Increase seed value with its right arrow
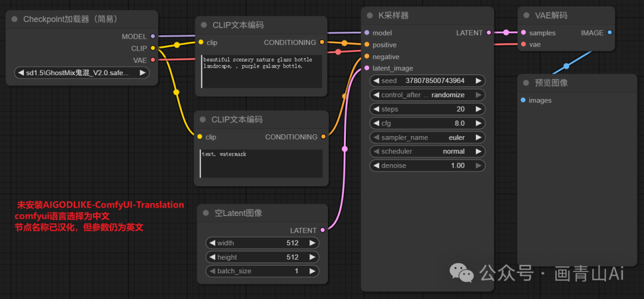The width and height of the screenshot is (644, 299). coord(478,81)
